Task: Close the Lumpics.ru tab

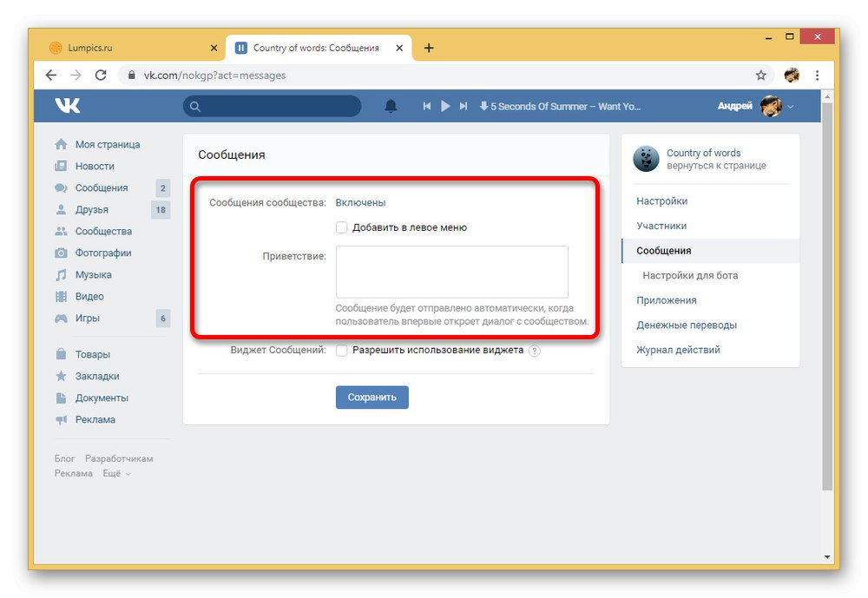Action: click(214, 49)
